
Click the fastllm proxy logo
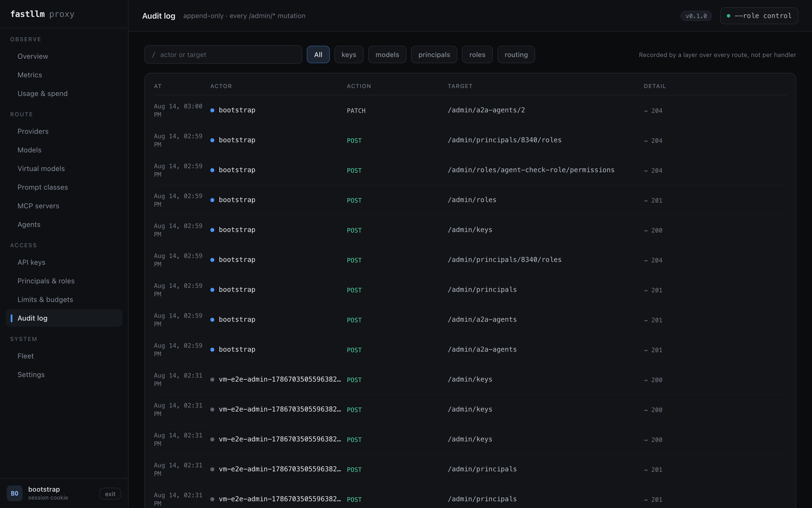(x=42, y=14)
